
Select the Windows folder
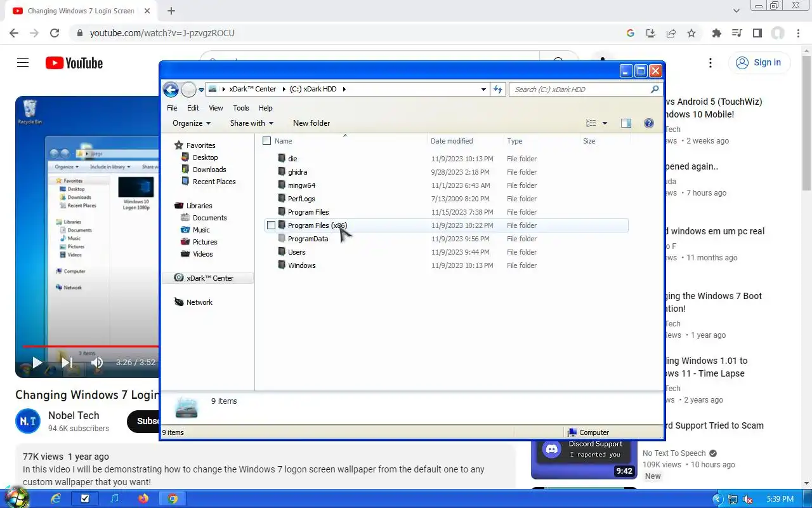[301, 265]
